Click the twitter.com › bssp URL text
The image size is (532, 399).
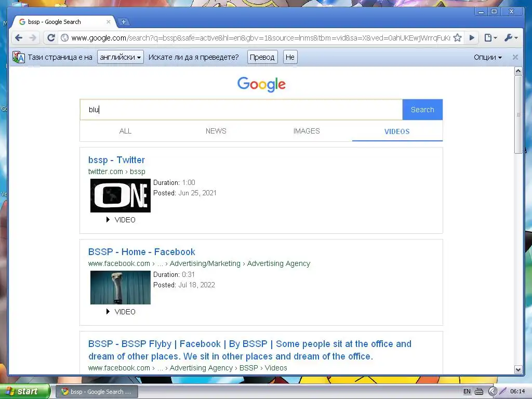tap(117, 171)
